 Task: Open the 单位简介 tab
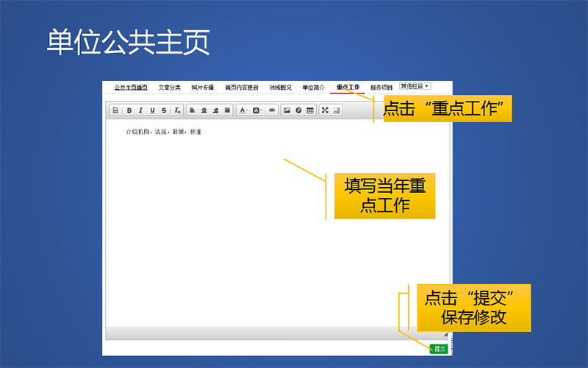[313, 88]
